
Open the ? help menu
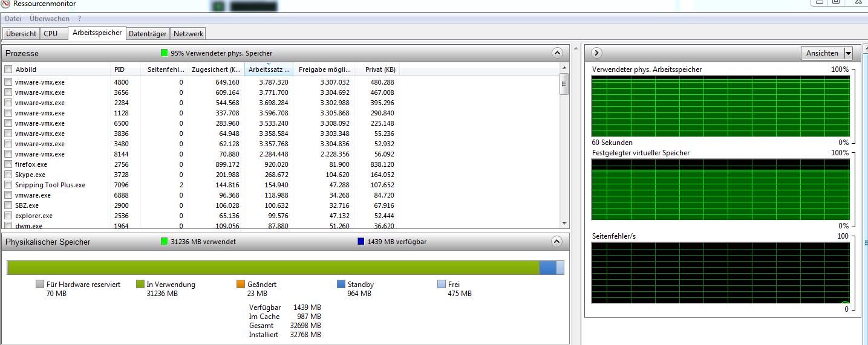tap(79, 19)
